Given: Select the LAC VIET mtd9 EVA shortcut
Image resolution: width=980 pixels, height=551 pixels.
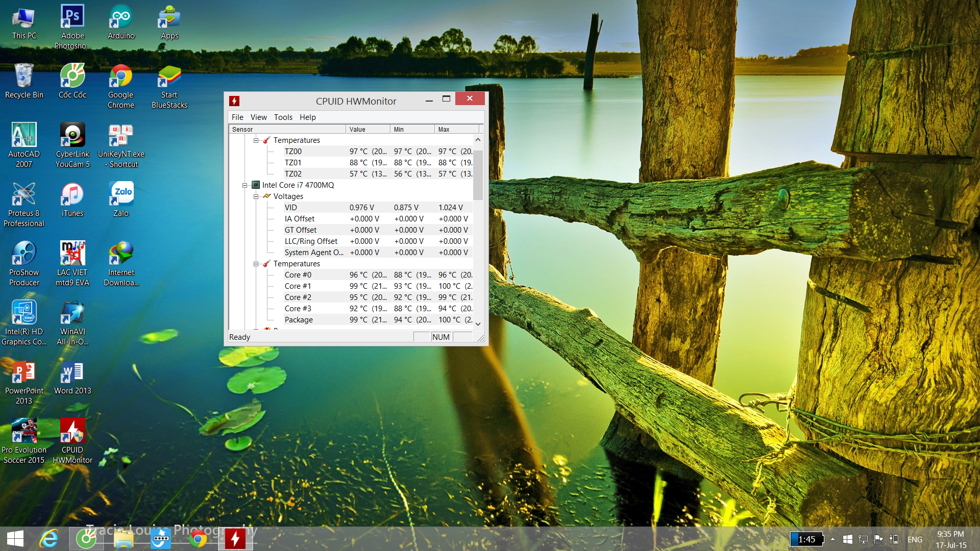Looking at the screenshot, I should pos(72,264).
